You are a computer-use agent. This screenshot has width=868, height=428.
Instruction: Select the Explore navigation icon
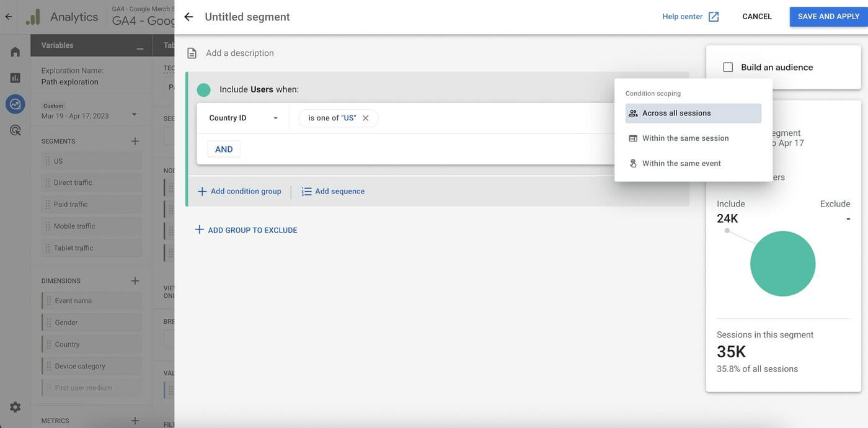pos(14,102)
